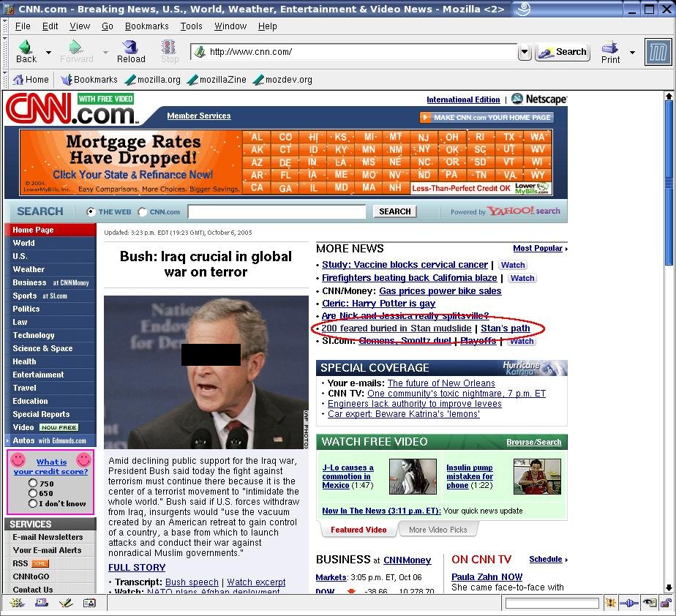Open the URL bar history dropdown
The width and height of the screenshot is (676, 616).
[525, 52]
